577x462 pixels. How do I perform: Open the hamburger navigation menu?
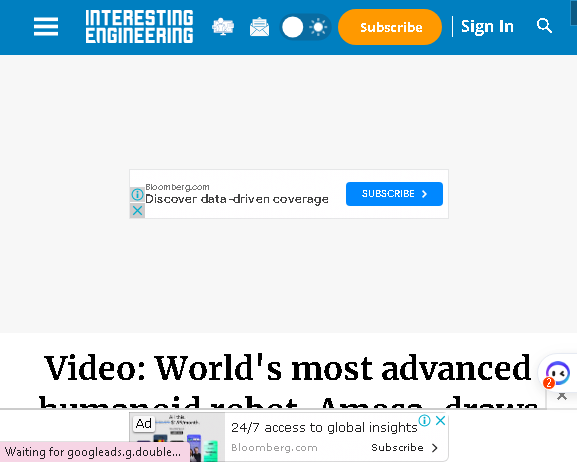(46, 27)
